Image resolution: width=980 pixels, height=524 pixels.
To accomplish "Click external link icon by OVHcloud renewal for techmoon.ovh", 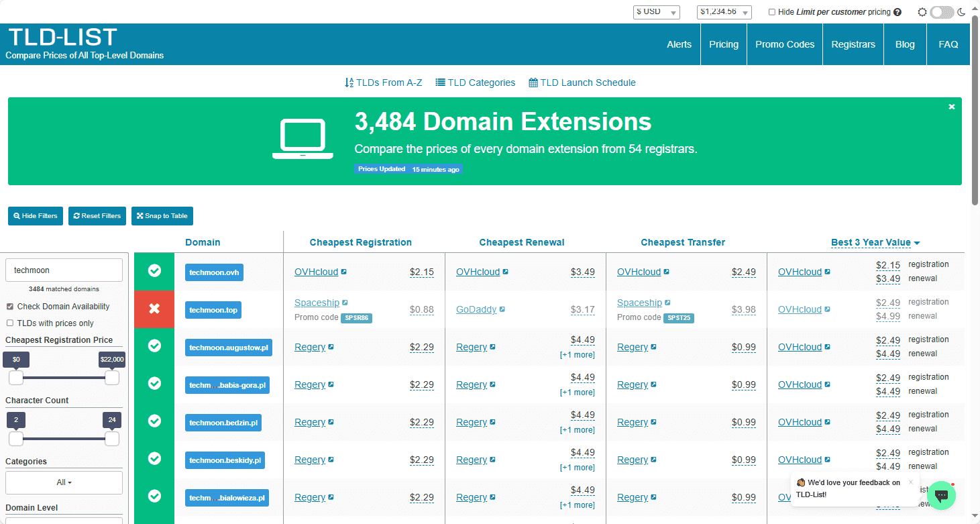I will (505, 272).
